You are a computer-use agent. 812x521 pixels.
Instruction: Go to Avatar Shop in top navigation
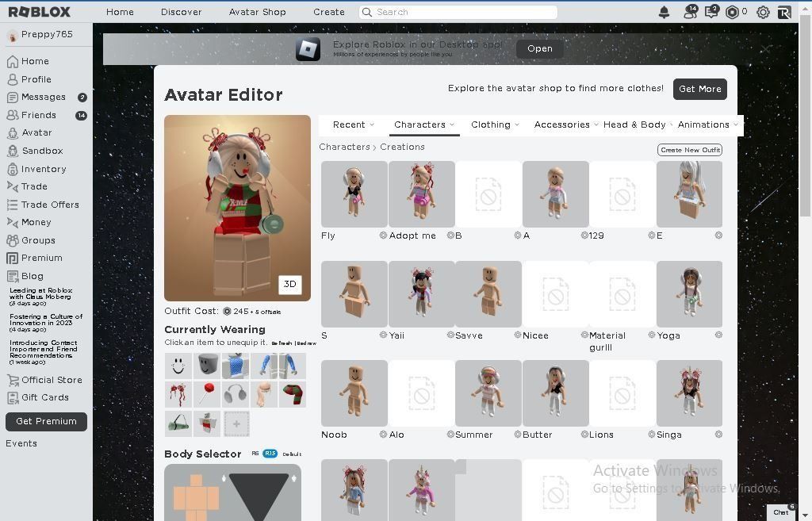[x=257, y=11]
